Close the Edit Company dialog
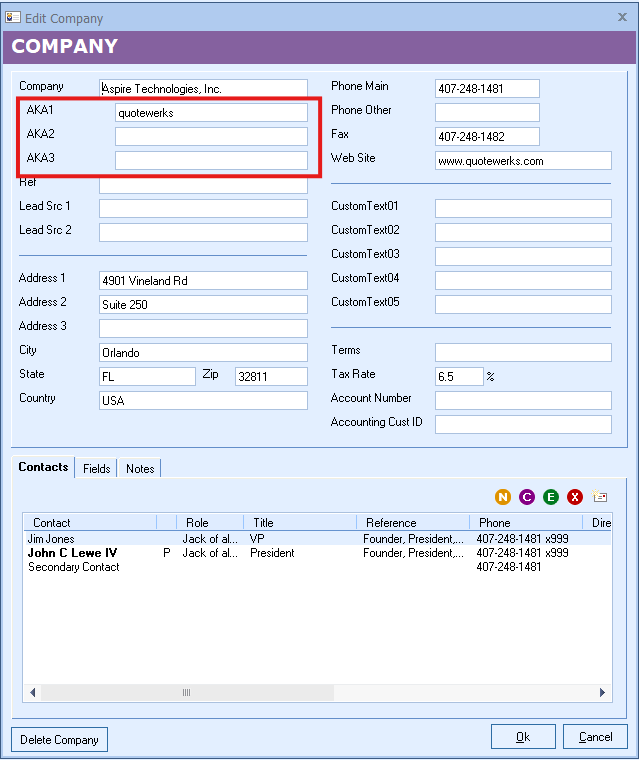 pos(622,18)
